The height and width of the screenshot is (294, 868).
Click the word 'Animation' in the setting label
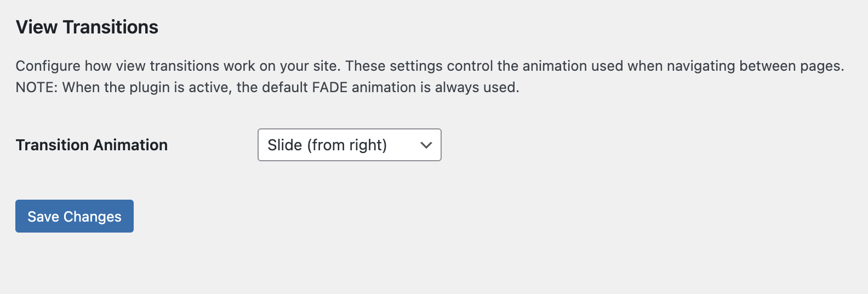coord(133,145)
